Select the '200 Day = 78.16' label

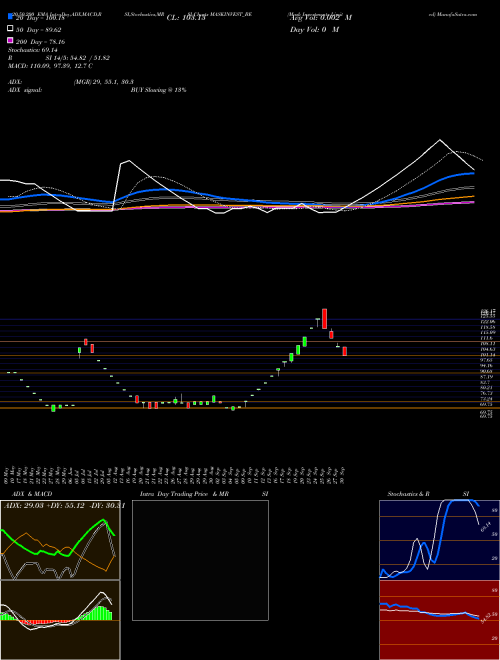click(41, 42)
